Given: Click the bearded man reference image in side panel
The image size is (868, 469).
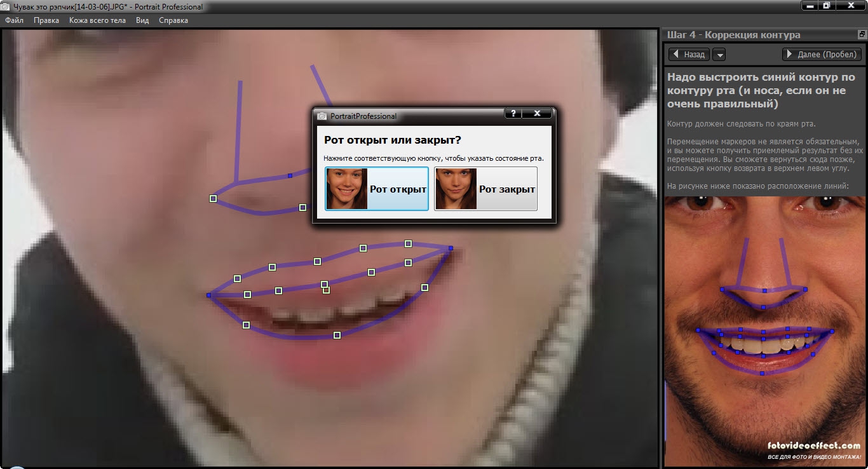Looking at the screenshot, I should click(764, 330).
